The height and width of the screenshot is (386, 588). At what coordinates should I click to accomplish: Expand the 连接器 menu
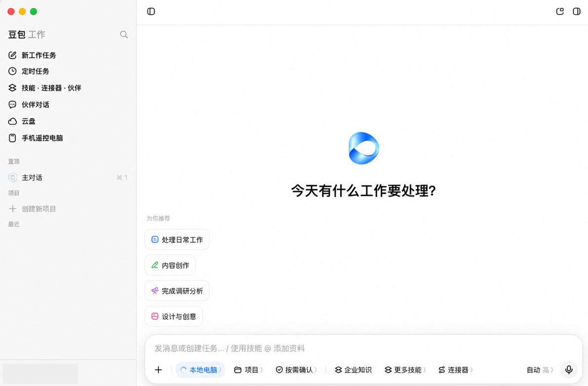456,370
